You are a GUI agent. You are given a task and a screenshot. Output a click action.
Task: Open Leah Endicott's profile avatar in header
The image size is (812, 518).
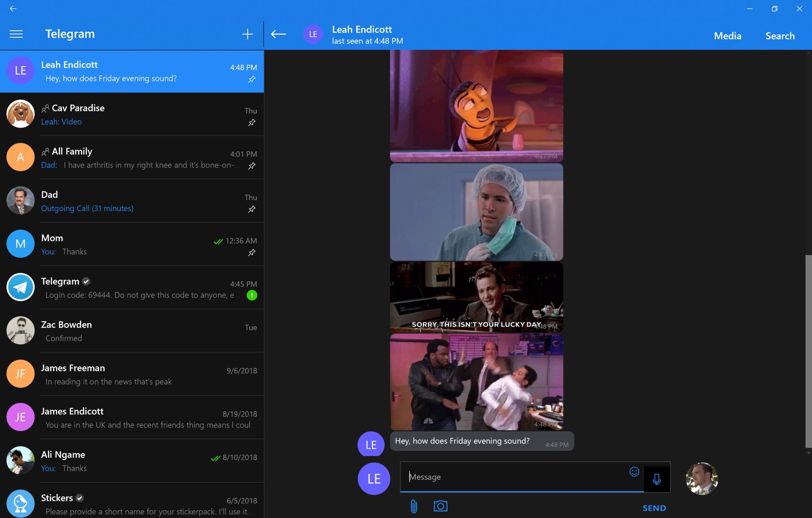(313, 34)
